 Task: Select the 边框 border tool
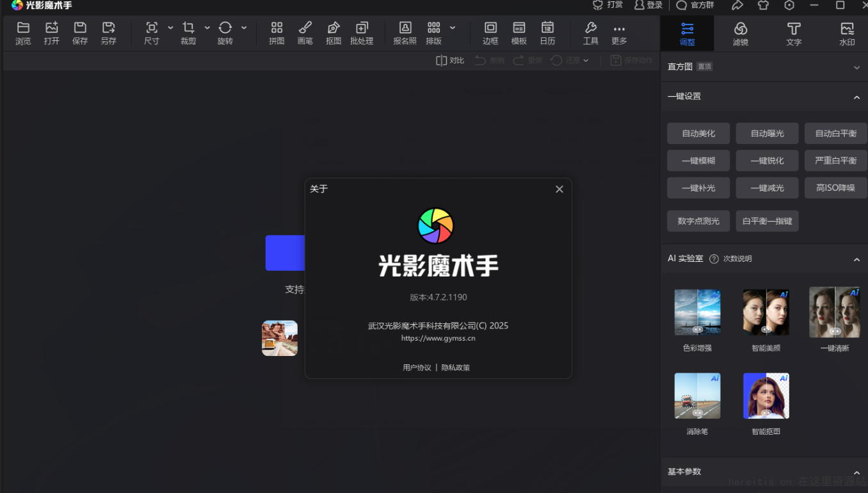pos(490,33)
